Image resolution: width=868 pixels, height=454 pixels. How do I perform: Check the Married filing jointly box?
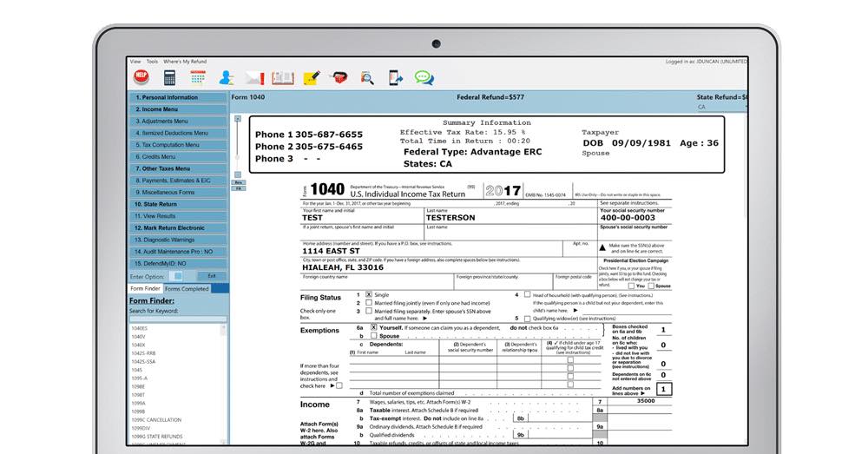point(369,303)
